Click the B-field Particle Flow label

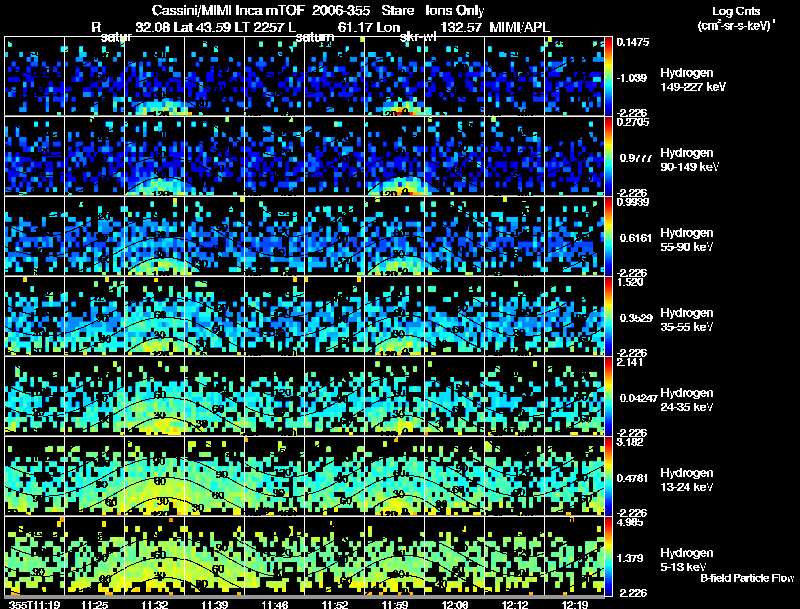pyautogui.click(x=747, y=578)
